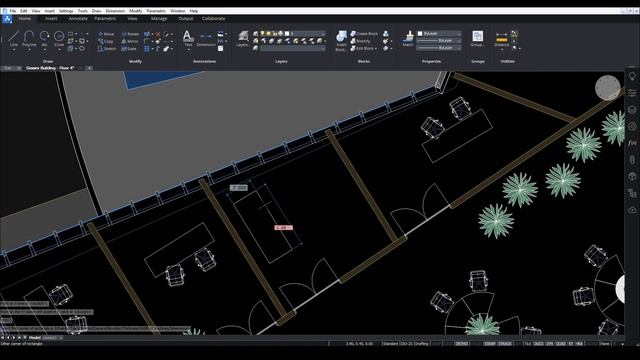Open the Layers panel button
This screenshot has height=360, width=640.
pyautogui.click(x=243, y=39)
